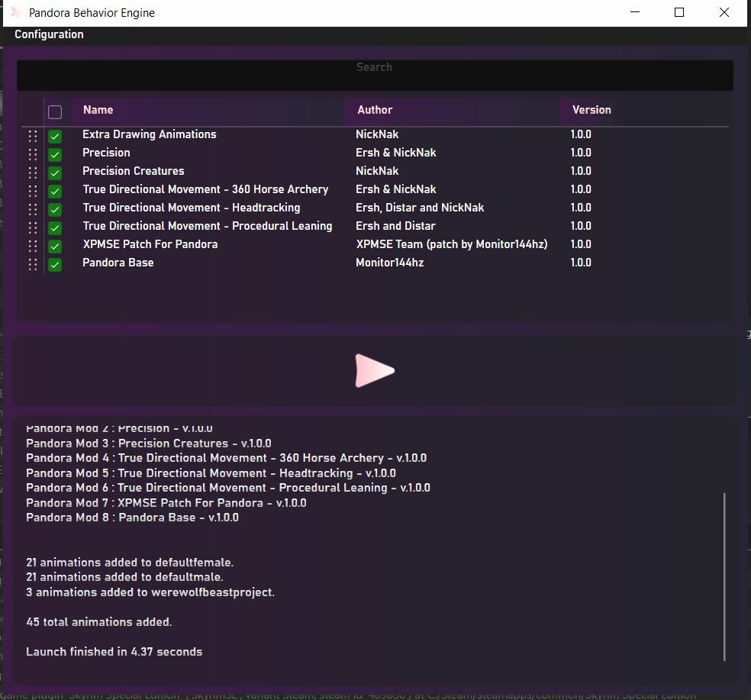Click the log panel scrollbar

click(x=724, y=577)
